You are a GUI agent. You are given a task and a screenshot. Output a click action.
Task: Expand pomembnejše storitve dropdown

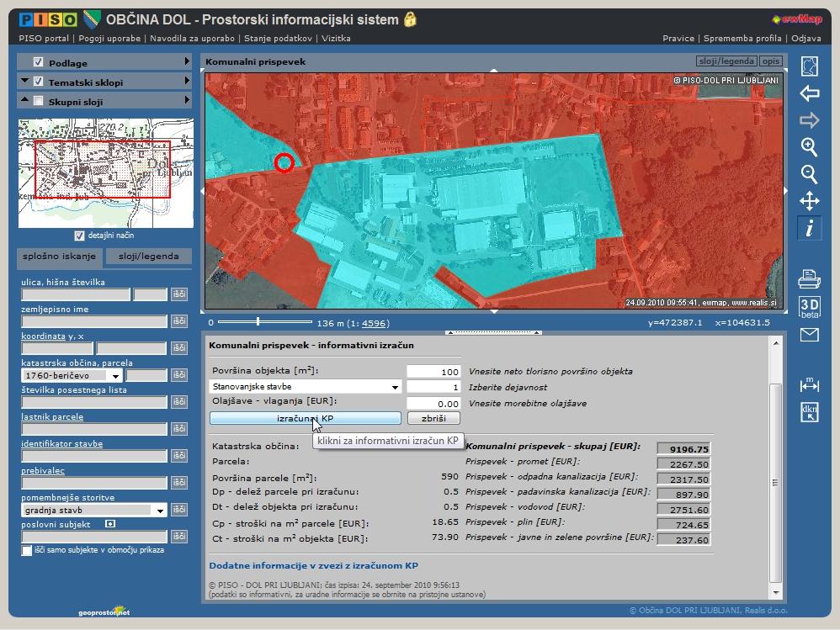pos(160,511)
